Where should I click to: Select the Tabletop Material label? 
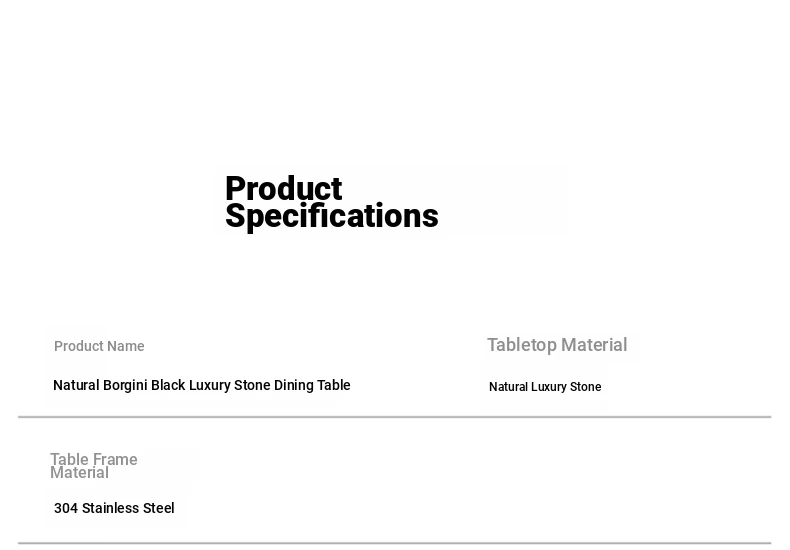(x=557, y=345)
